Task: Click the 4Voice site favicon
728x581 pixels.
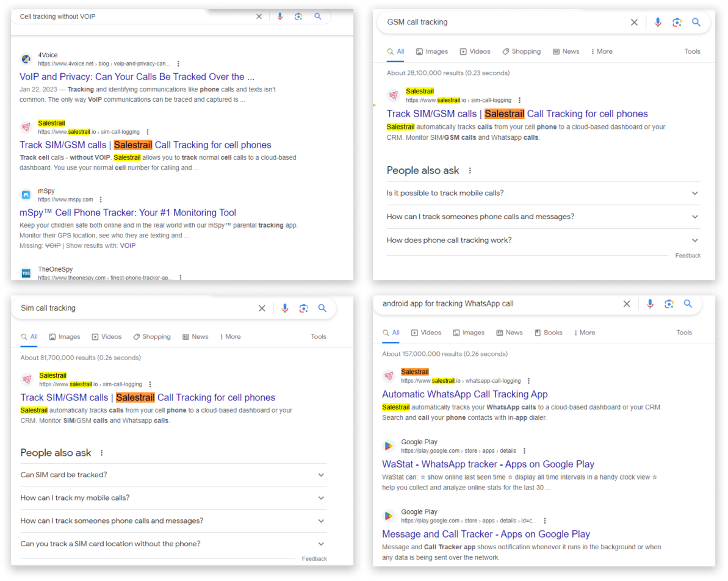Action: 26,59
